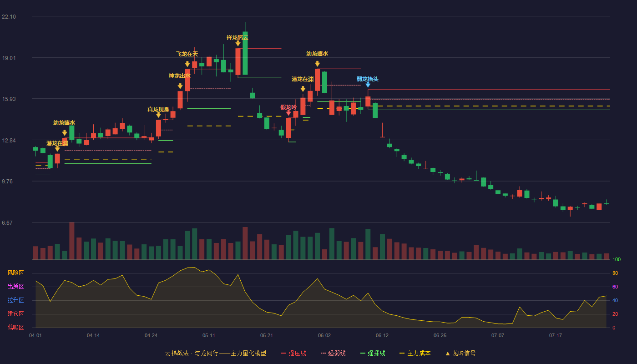Click the 云梯战法 主力量化模型 legend title
This screenshot has height=364, width=637.
point(215,353)
